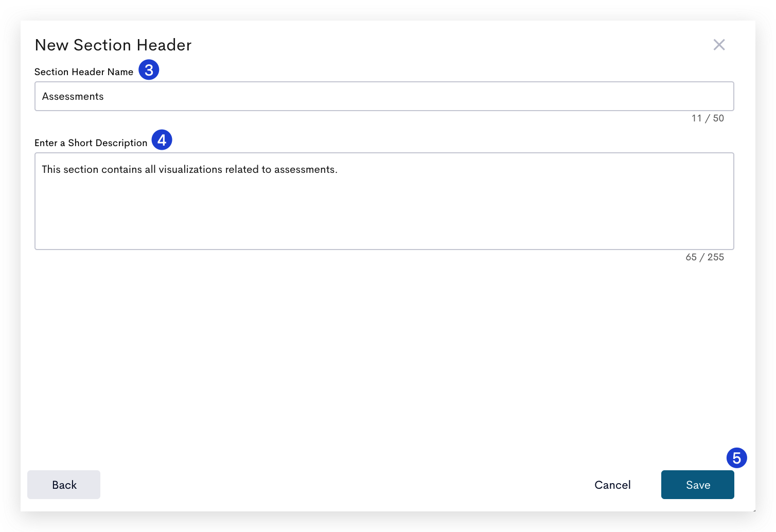Image resolution: width=776 pixels, height=532 pixels.
Task: Click the Short Description text area
Action: coord(384,201)
